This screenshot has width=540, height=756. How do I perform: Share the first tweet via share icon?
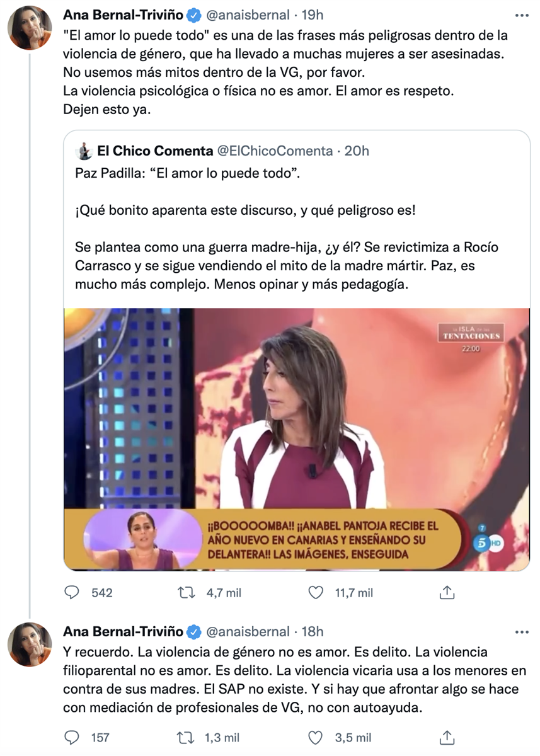coord(447,592)
